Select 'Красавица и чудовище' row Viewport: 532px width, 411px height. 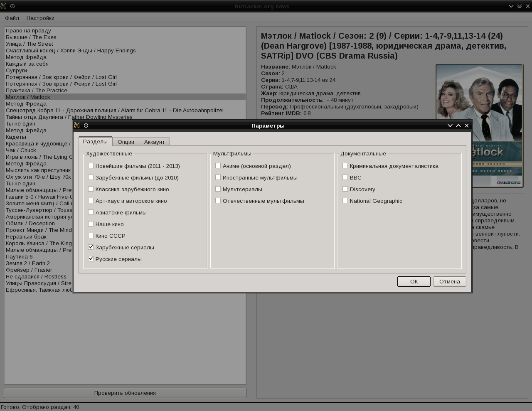pyautogui.click(x=39, y=143)
